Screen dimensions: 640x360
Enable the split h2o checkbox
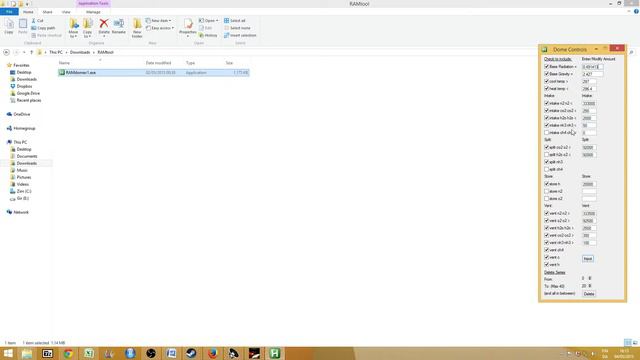coord(547,155)
